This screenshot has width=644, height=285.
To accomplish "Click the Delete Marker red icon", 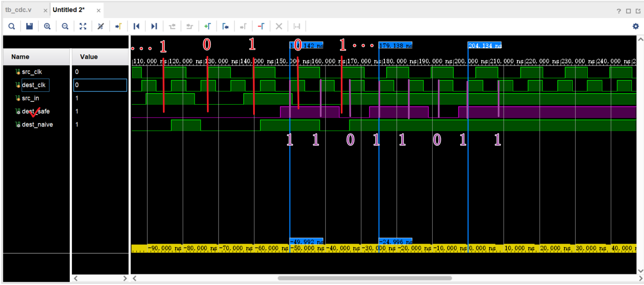I will coord(261,26).
